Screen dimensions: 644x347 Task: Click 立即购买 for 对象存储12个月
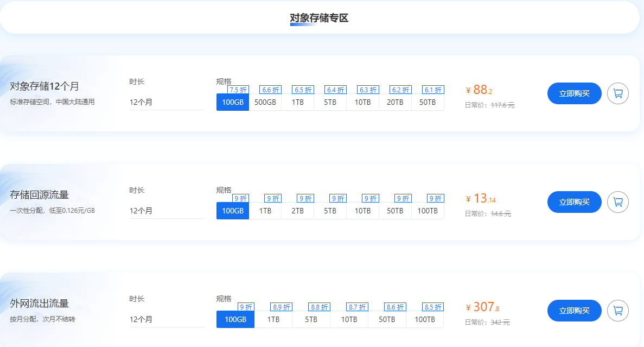(573, 93)
